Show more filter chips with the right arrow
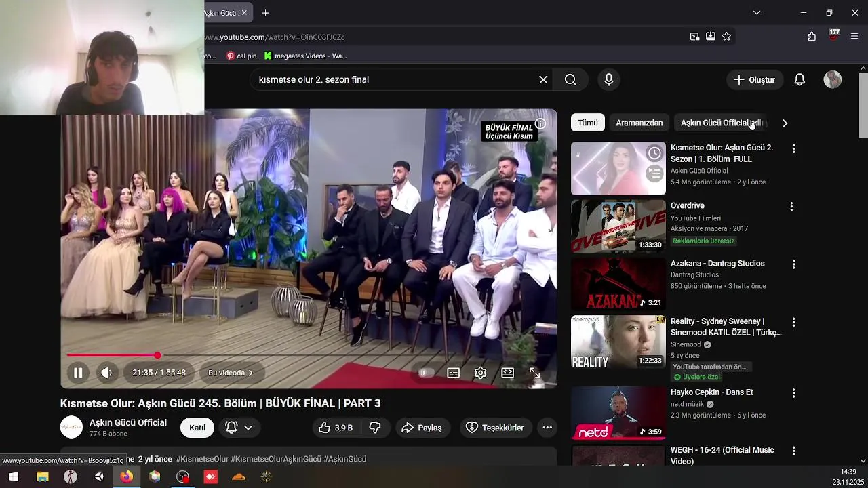 785,123
